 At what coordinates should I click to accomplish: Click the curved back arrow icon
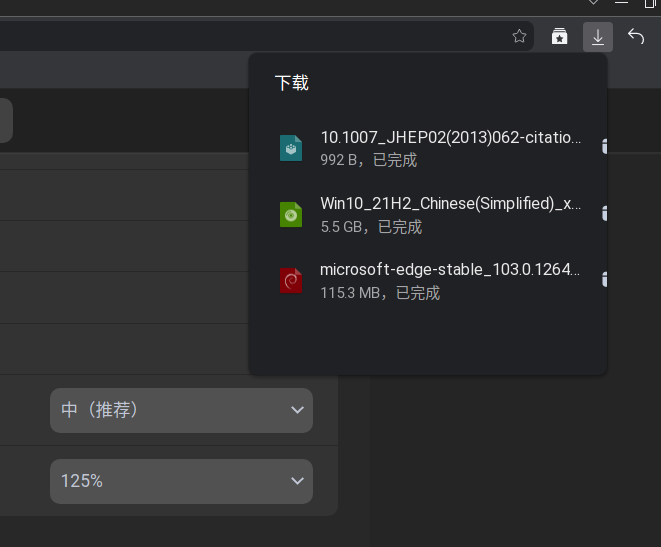pos(636,37)
